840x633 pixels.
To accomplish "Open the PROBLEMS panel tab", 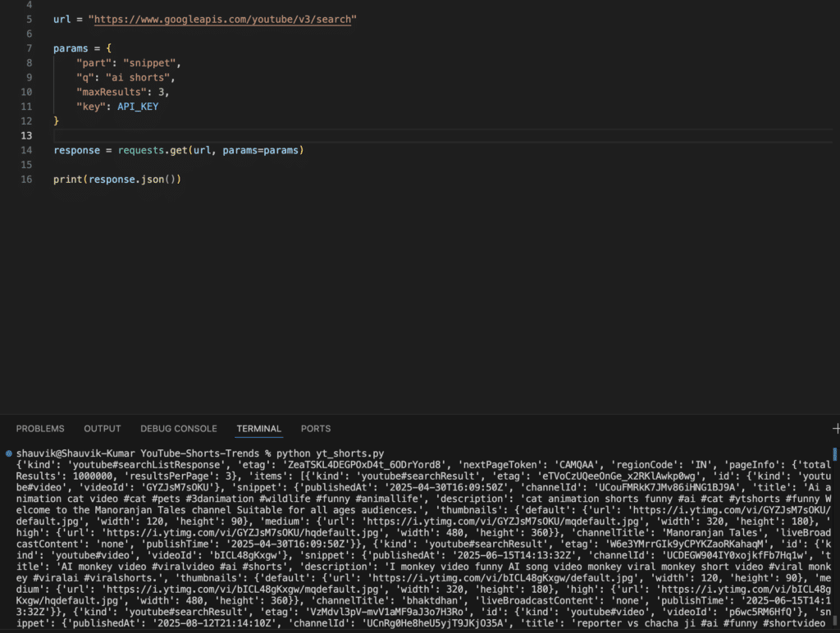I will [40, 429].
